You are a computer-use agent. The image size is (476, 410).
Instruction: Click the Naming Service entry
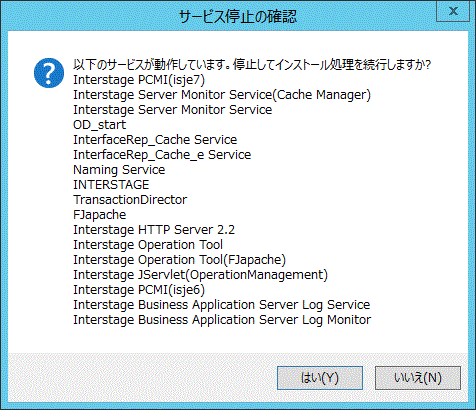tap(119, 170)
